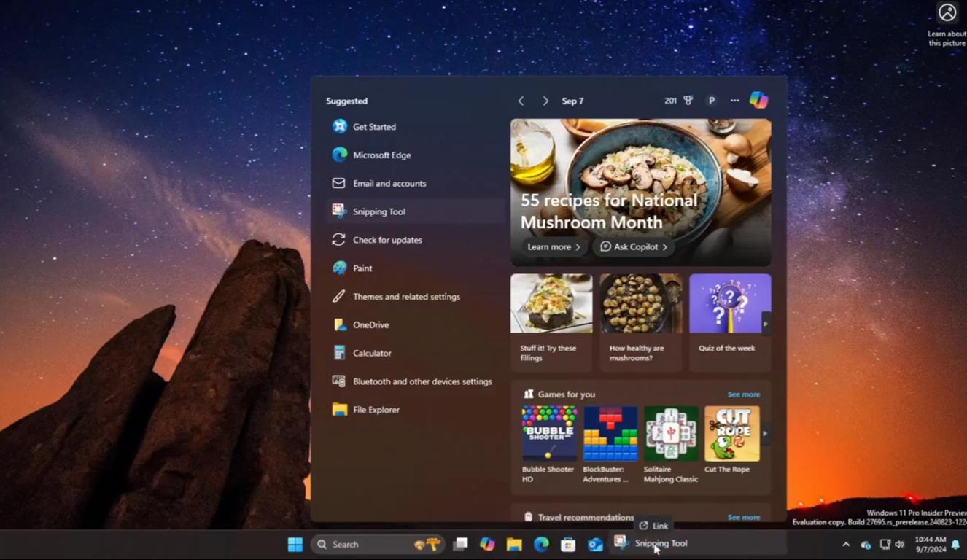
Task: Open the OneDrive tray icon
Action: [866, 545]
